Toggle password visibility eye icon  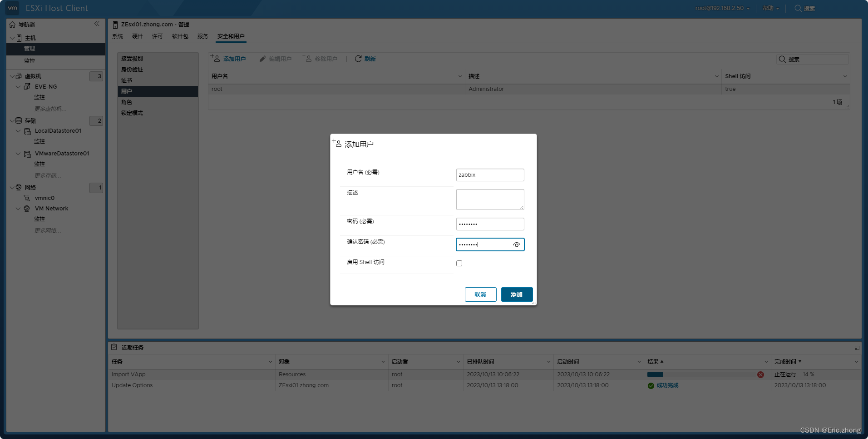click(517, 244)
